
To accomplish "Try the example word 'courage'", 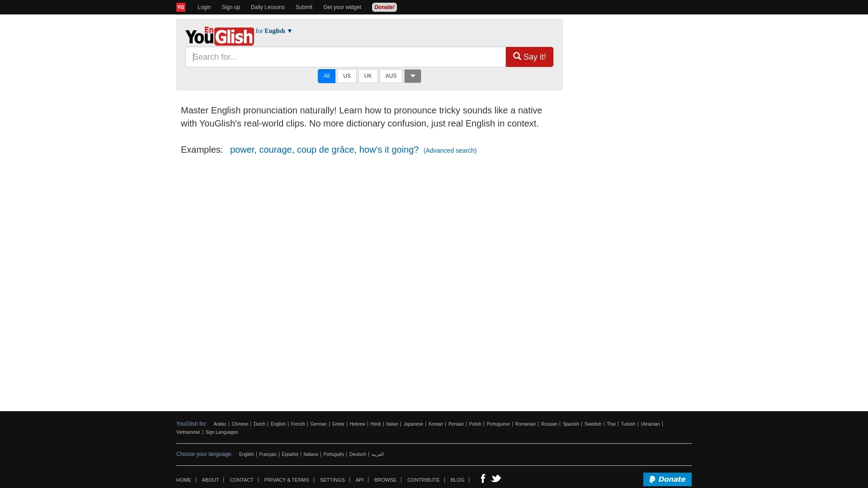I will tap(275, 150).
